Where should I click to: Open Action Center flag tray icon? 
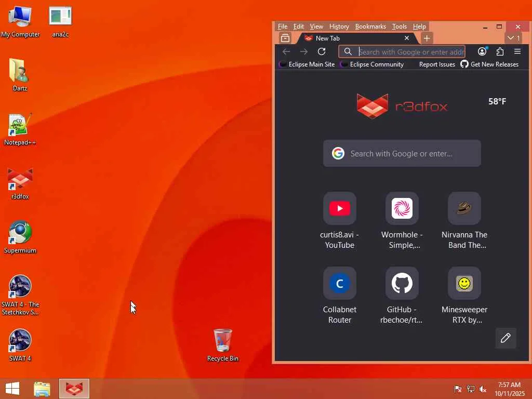pyautogui.click(x=458, y=389)
